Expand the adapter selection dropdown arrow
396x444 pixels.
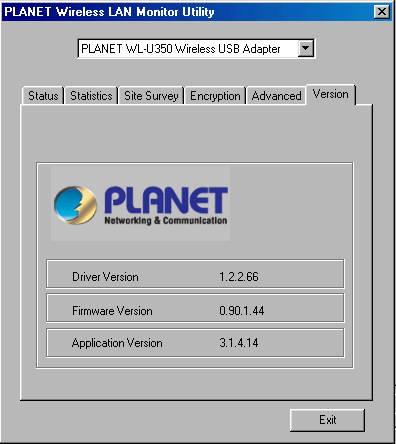click(305, 49)
